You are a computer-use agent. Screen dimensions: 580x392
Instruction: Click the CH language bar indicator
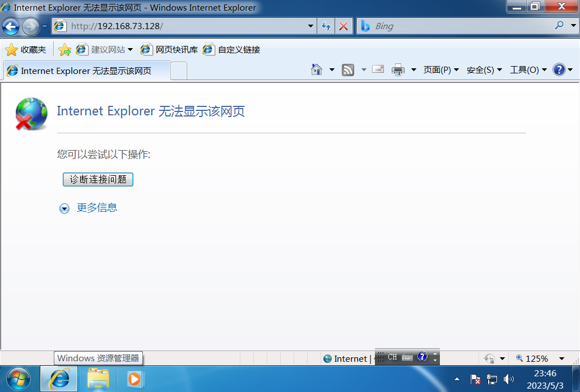point(392,357)
